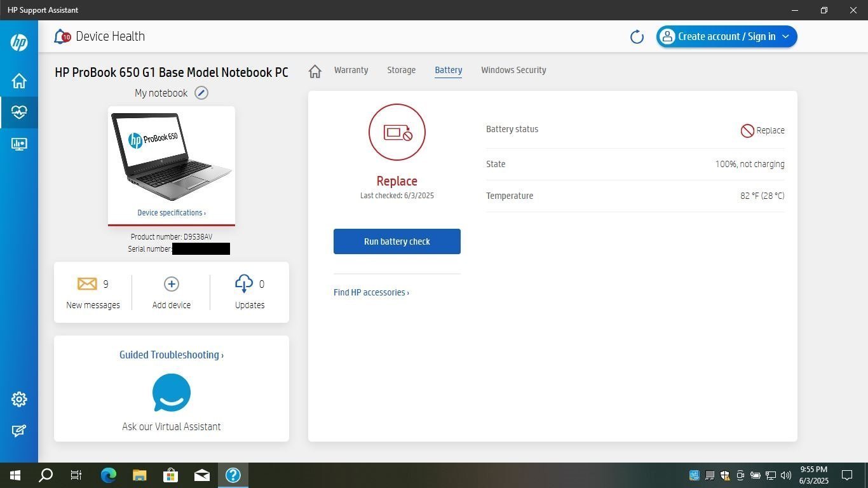Image resolution: width=868 pixels, height=488 pixels.
Task: Click the Updates label
Action: pyautogui.click(x=250, y=306)
